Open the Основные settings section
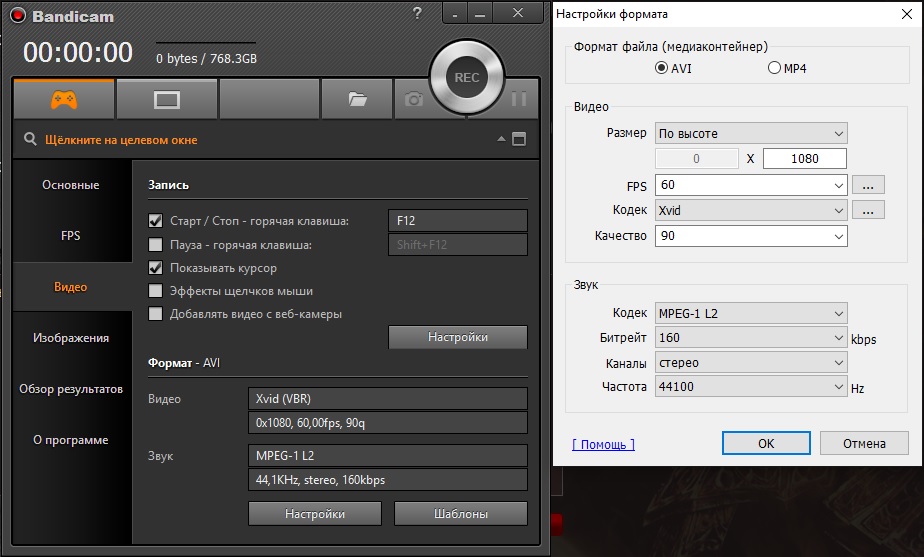This screenshot has height=557, width=924. tap(71, 185)
